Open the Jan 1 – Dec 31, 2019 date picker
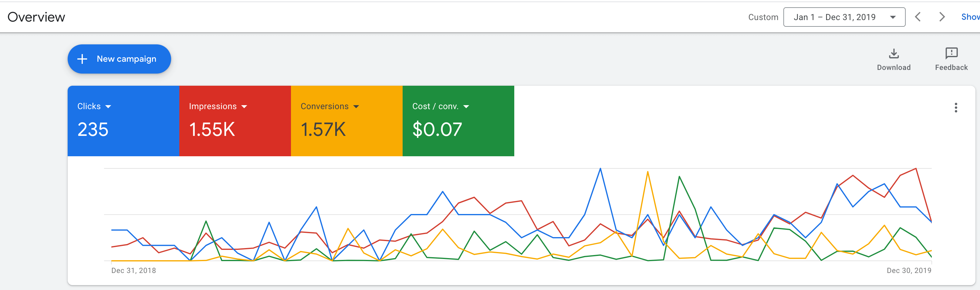The height and width of the screenshot is (290, 980). click(844, 17)
